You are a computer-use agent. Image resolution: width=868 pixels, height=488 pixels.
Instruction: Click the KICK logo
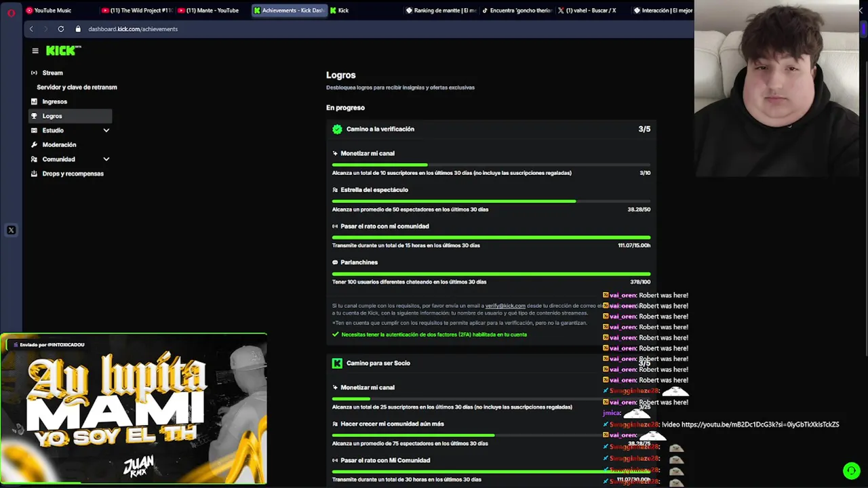pos(63,51)
